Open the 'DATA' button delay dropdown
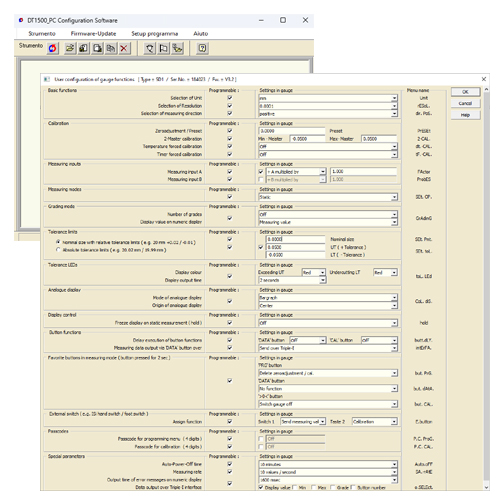This screenshot has width=500, height=500. [x=308, y=340]
